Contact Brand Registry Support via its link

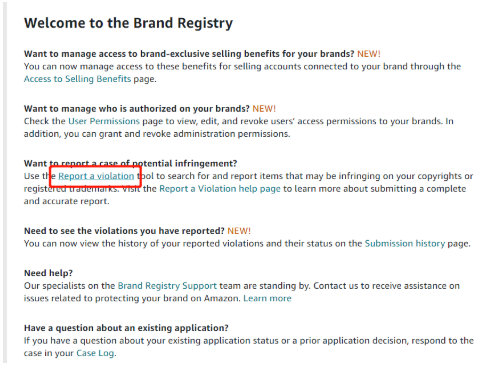click(x=167, y=286)
